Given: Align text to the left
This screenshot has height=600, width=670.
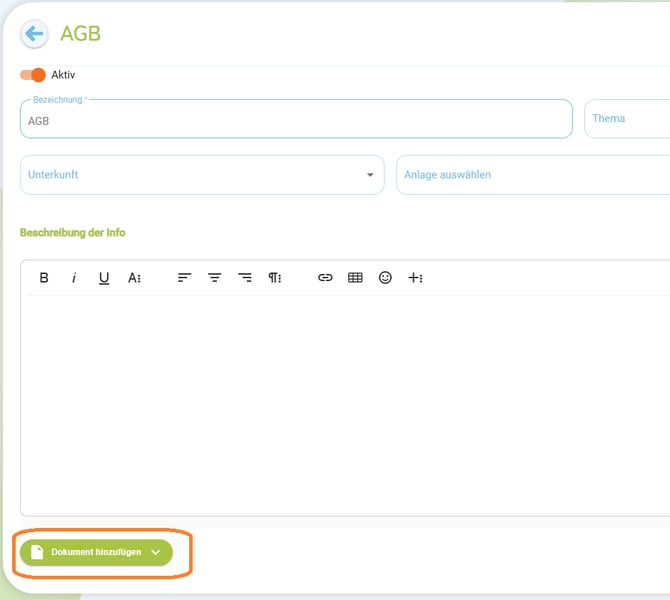Looking at the screenshot, I should [184, 278].
